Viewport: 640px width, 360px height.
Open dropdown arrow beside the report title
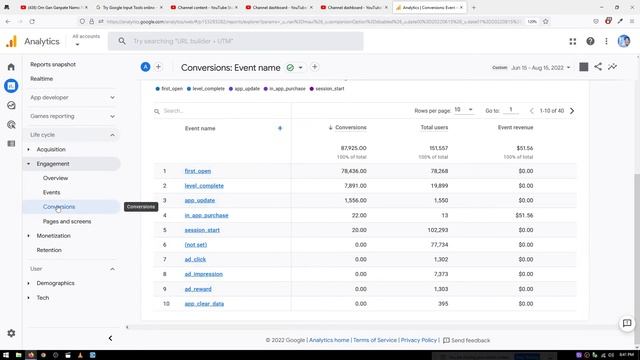[300, 67]
